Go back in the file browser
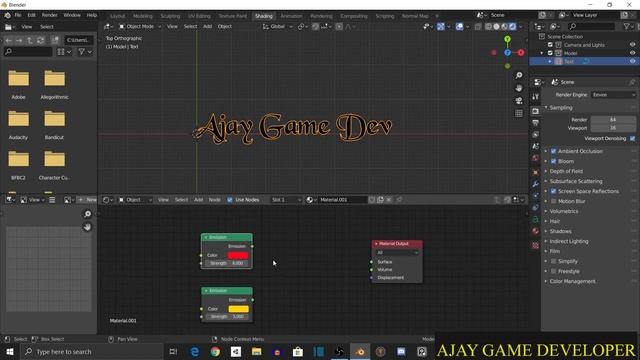This screenshot has width=640, height=360. pos(9,40)
